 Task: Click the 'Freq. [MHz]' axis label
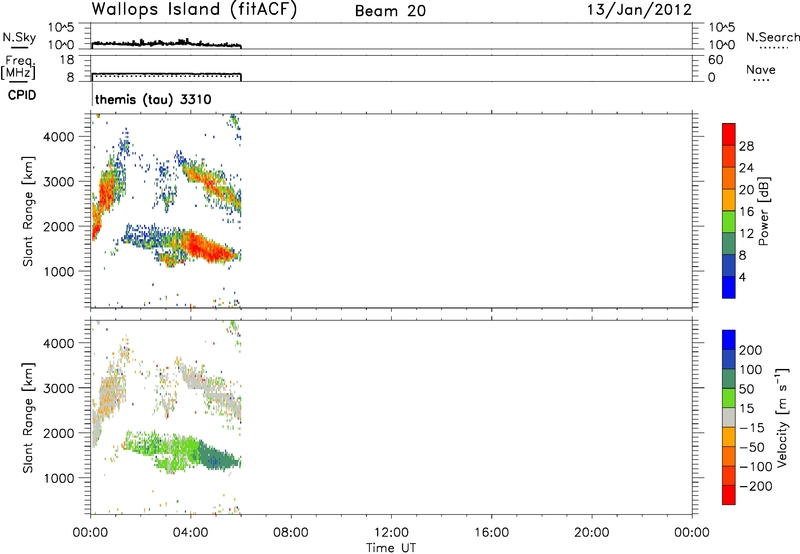pos(18,68)
